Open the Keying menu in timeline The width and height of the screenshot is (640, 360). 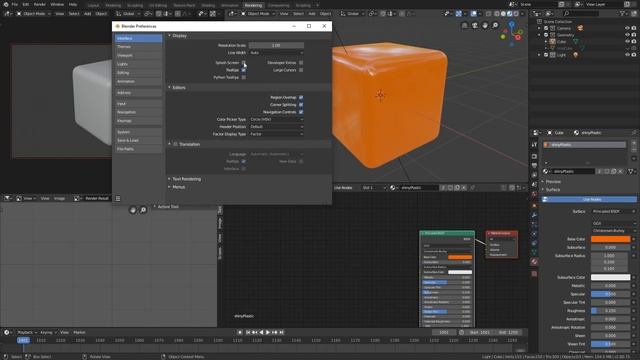(x=48, y=333)
